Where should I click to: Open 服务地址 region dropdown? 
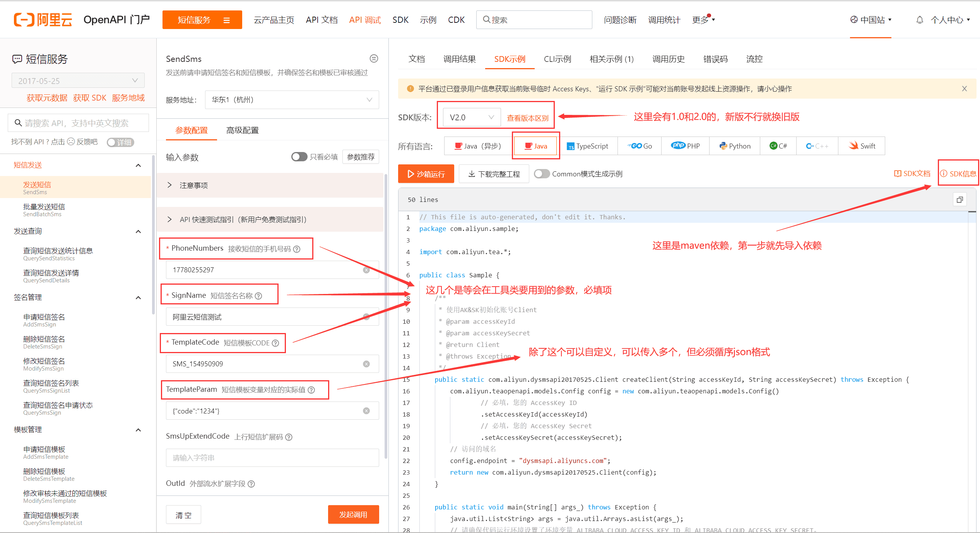tap(292, 100)
